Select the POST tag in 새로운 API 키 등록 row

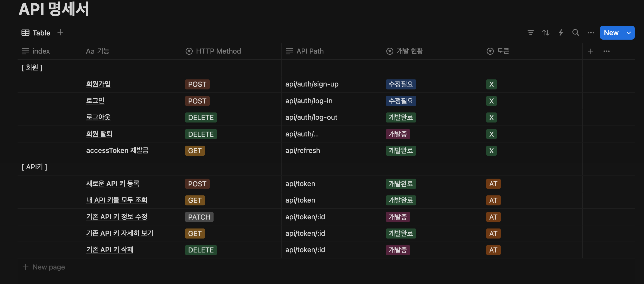(x=197, y=184)
